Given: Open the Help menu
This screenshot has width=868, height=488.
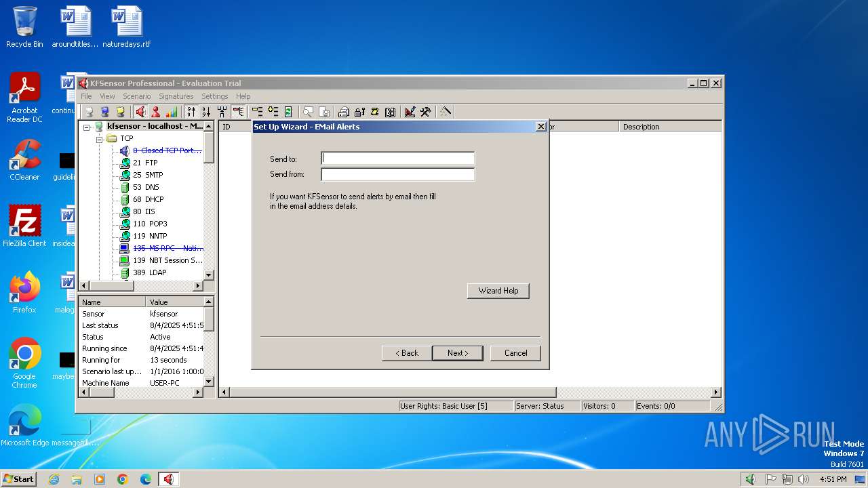Looking at the screenshot, I should (243, 96).
